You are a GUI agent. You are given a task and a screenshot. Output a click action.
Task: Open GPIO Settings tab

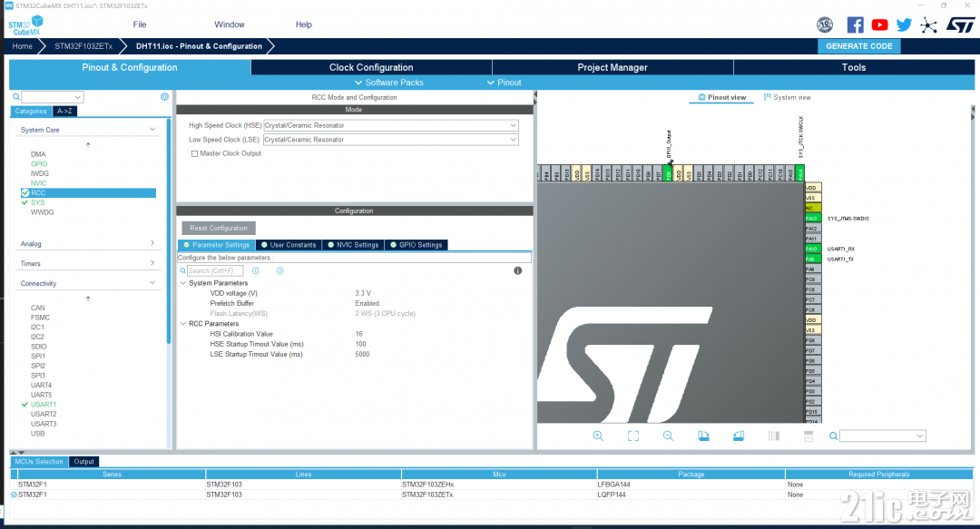tap(416, 245)
